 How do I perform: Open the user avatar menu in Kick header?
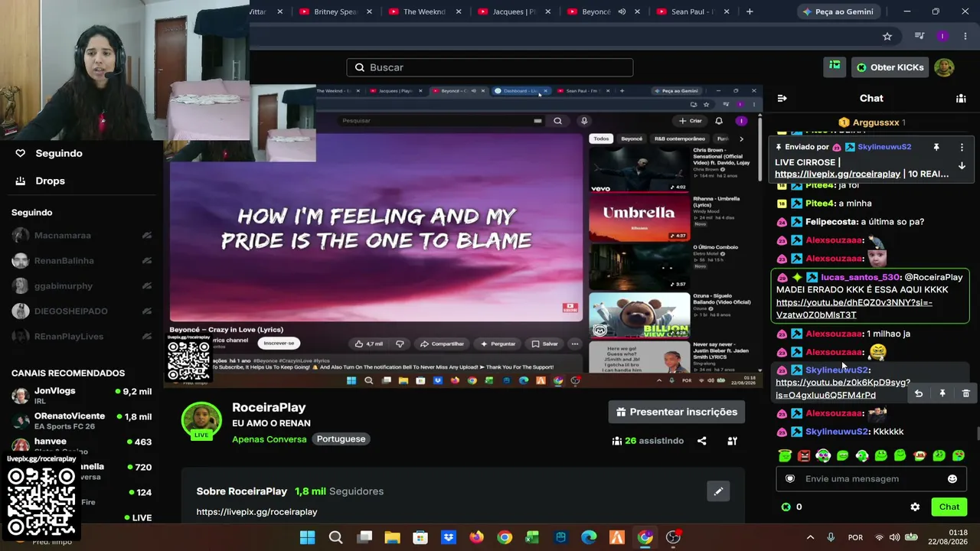click(944, 67)
